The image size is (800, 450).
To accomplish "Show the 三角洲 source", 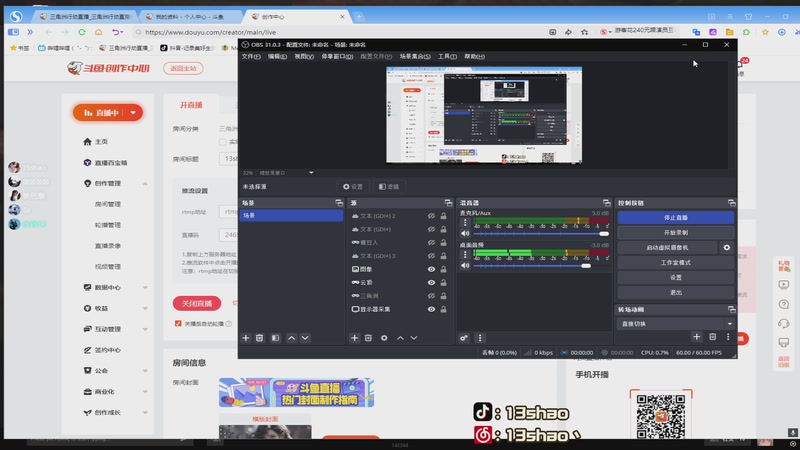I will (431, 296).
